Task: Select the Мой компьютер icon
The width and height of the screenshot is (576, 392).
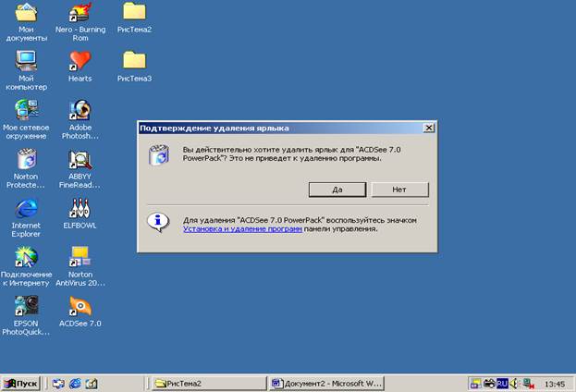Action: (26, 70)
